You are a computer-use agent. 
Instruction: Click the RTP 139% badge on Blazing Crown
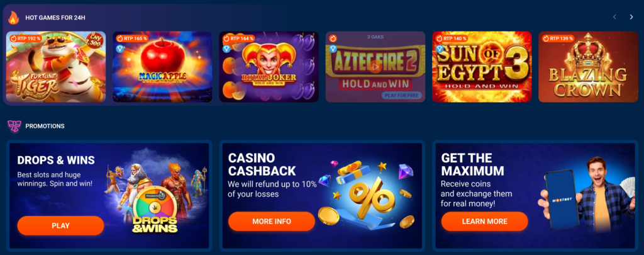[x=558, y=38]
